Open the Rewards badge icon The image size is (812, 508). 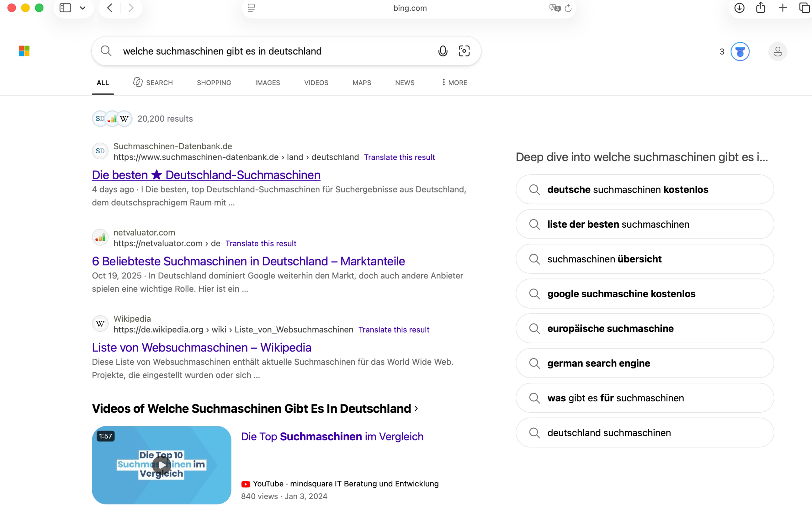coord(740,51)
